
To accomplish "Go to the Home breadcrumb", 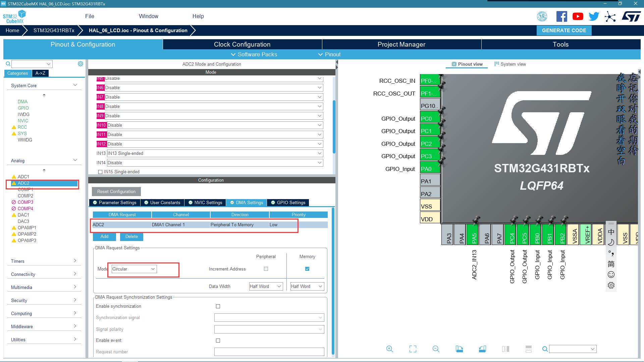I will 12,30.
